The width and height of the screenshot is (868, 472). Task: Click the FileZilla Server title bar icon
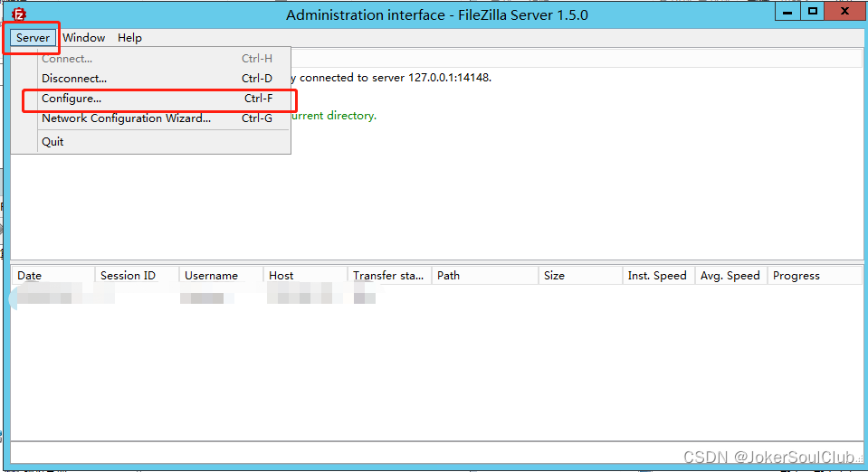19,14
